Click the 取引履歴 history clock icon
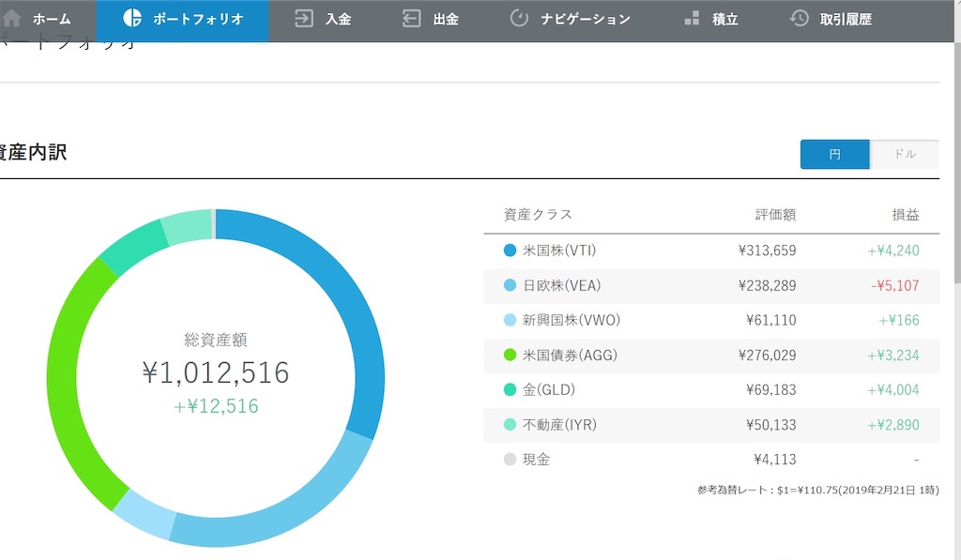The width and height of the screenshot is (961, 560). click(x=799, y=17)
